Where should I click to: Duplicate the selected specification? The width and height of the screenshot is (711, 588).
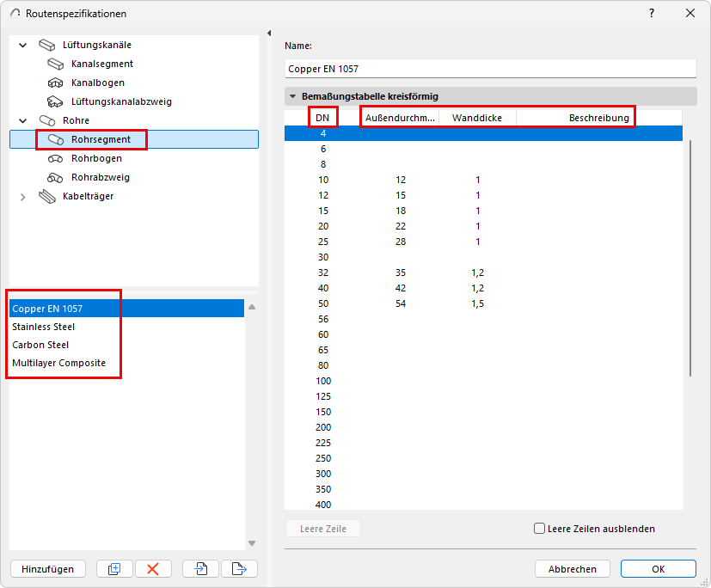pyautogui.click(x=114, y=568)
